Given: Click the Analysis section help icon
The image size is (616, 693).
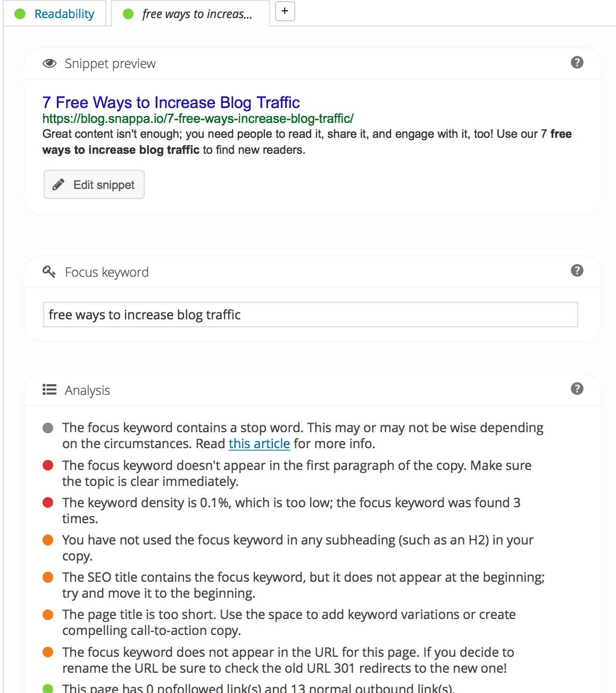Looking at the screenshot, I should point(577,389).
